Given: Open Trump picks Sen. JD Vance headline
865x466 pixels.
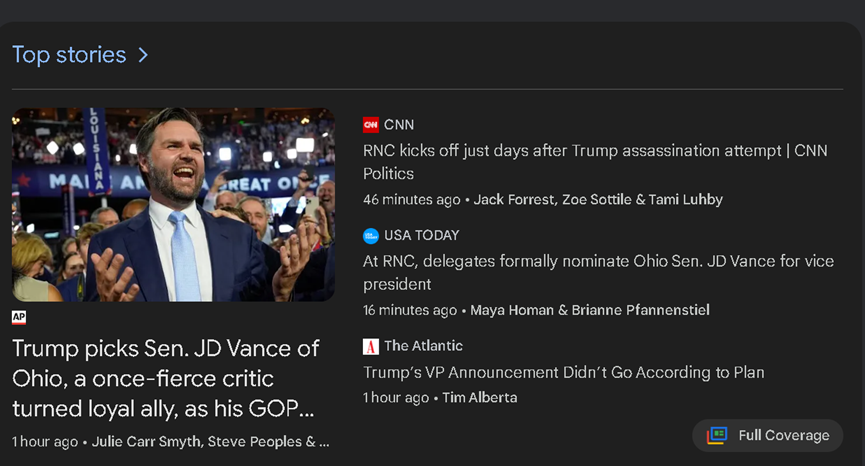Looking at the screenshot, I should point(165,379).
